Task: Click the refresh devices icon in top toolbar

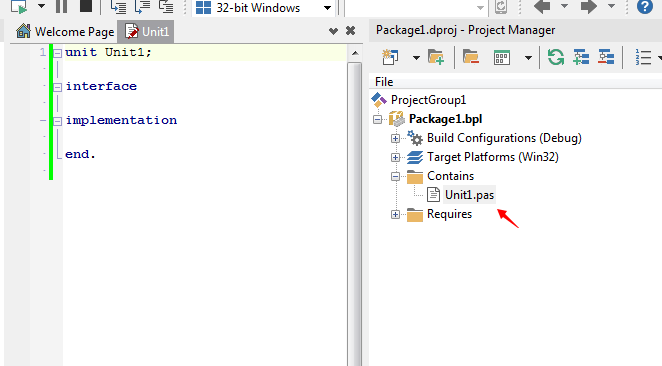Action: click(x=501, y=7)
